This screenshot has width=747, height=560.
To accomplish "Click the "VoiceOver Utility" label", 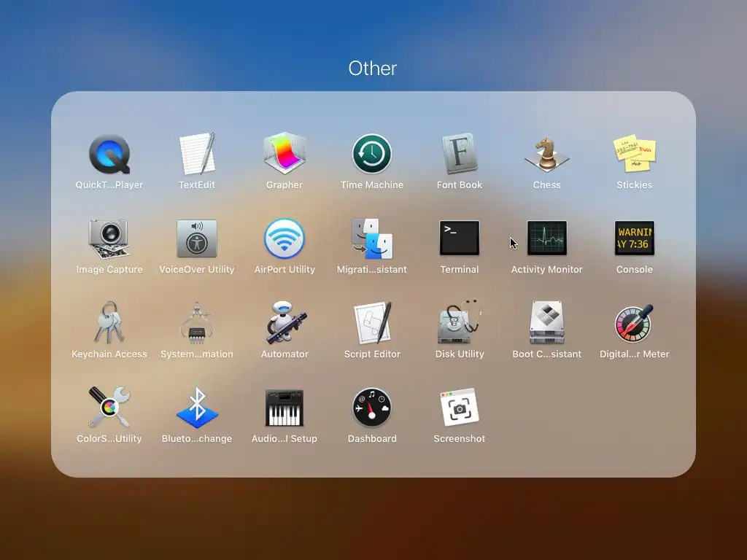I will coord(197,270).
